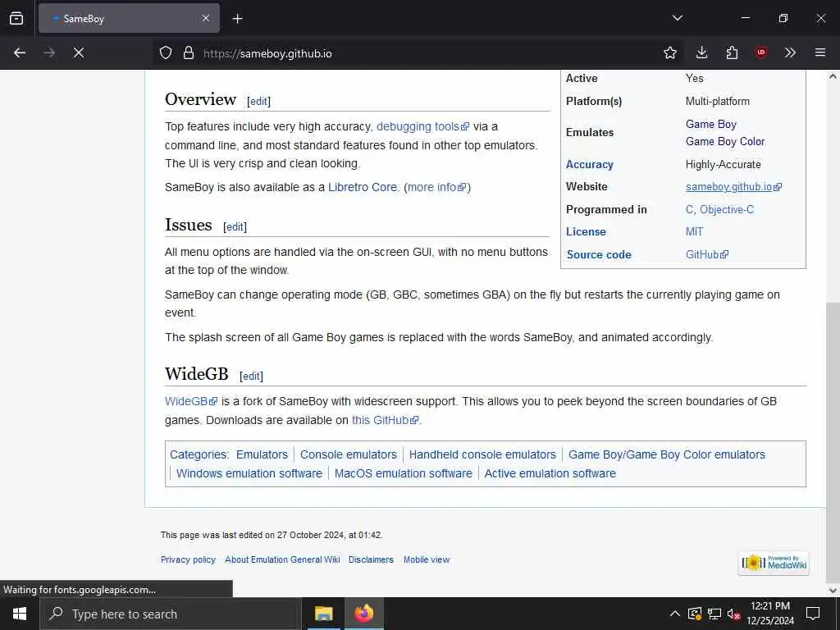Open the more info link

point(436,187)
